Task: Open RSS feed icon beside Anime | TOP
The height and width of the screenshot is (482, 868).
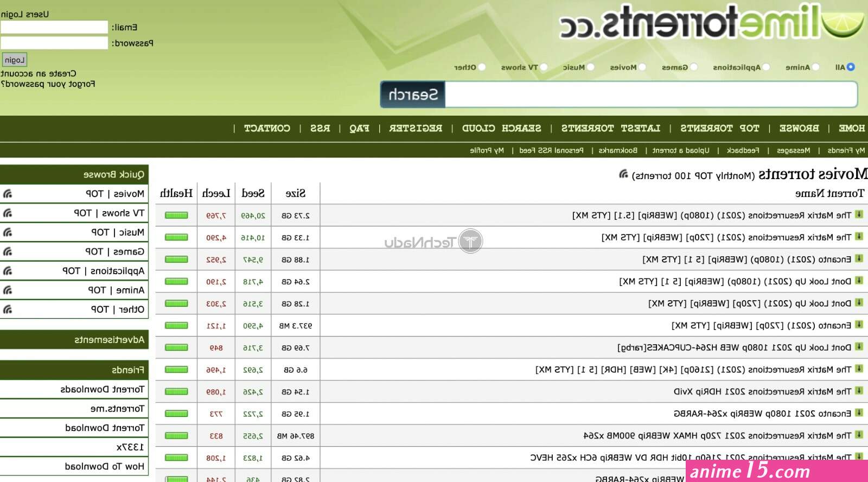Action: [x=8, y=290]
